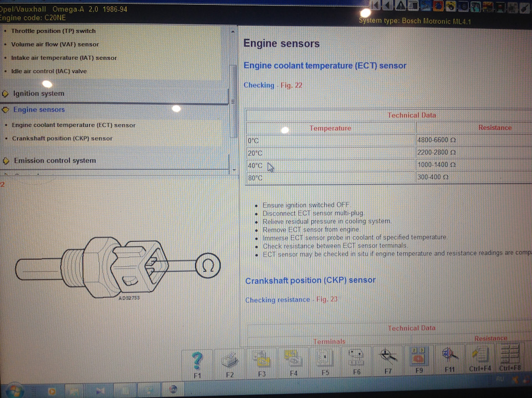
Task: Click the Engine code: C20NE text
Action: point(33,18)
